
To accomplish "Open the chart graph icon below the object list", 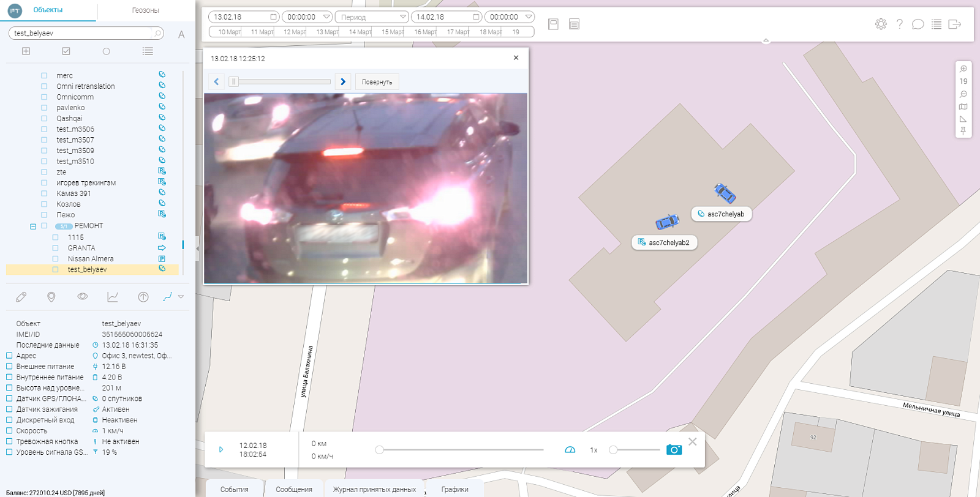I will point(113,297).
